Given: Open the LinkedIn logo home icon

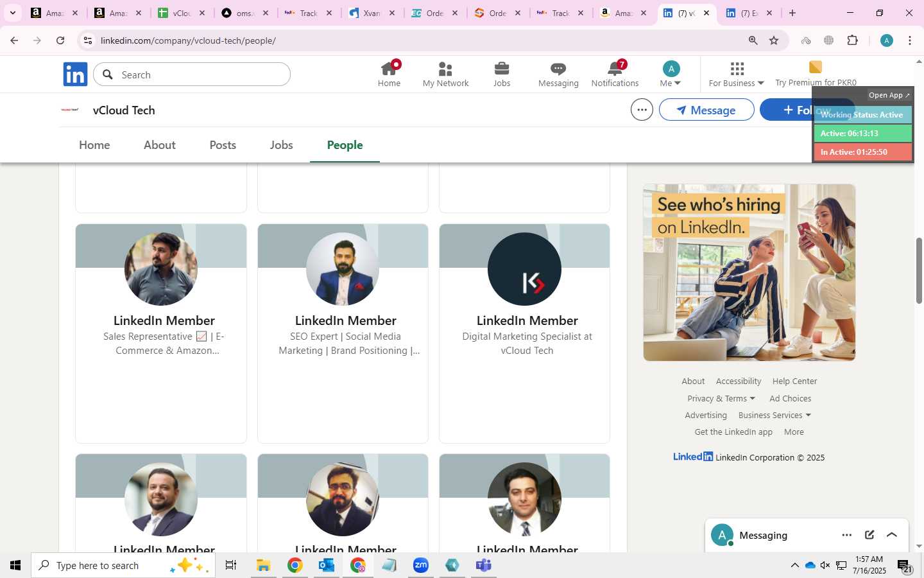Looking at the screenshot, I should [x=75, y=74].
